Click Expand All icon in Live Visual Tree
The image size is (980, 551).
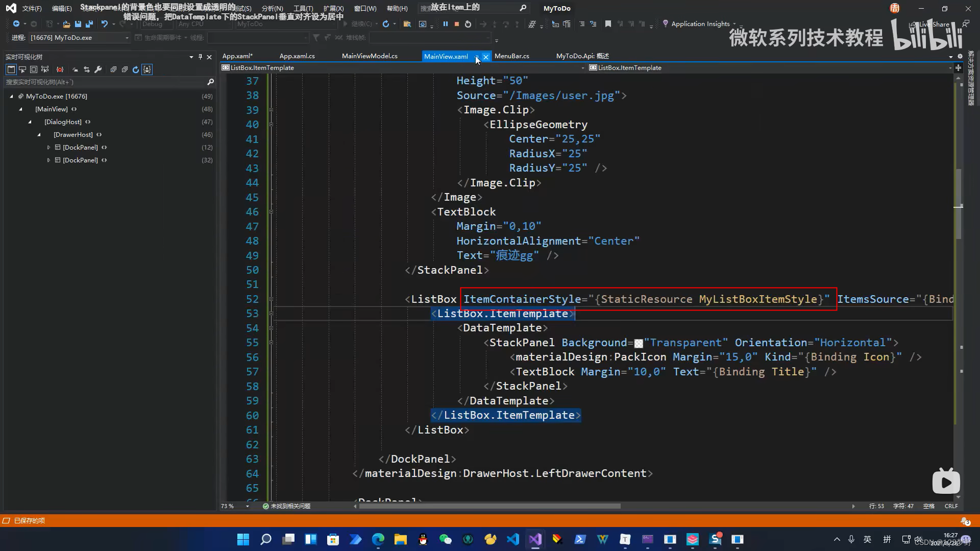click(x=113, y=69)
